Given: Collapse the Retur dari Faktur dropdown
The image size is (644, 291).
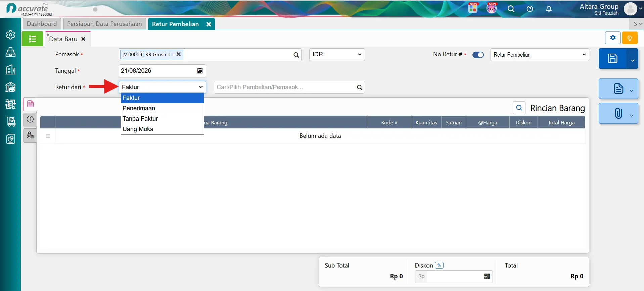Looking at the screenshot, I should pos(163,87).
